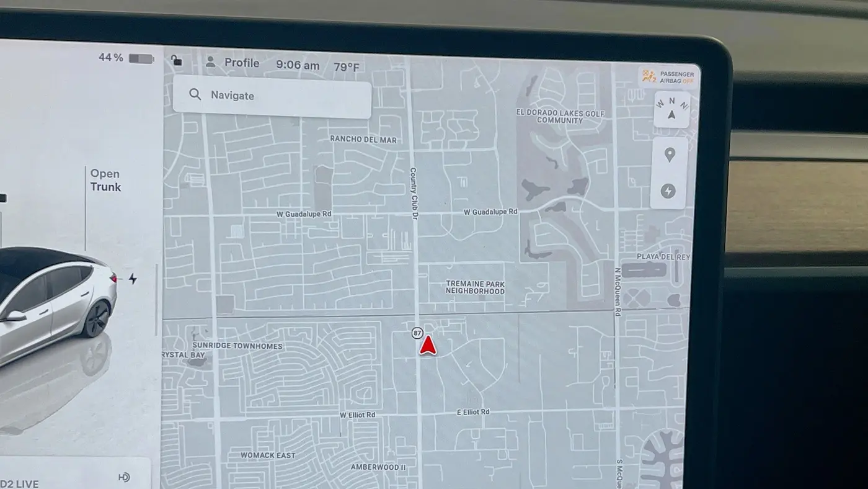
Task: Tap the map pin destinations icon
Action: pos(670,155)
